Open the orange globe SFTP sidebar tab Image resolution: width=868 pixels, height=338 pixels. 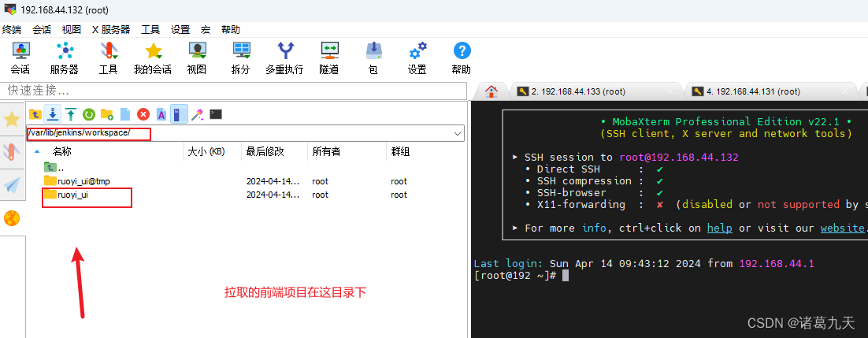(x=12, y=218)
